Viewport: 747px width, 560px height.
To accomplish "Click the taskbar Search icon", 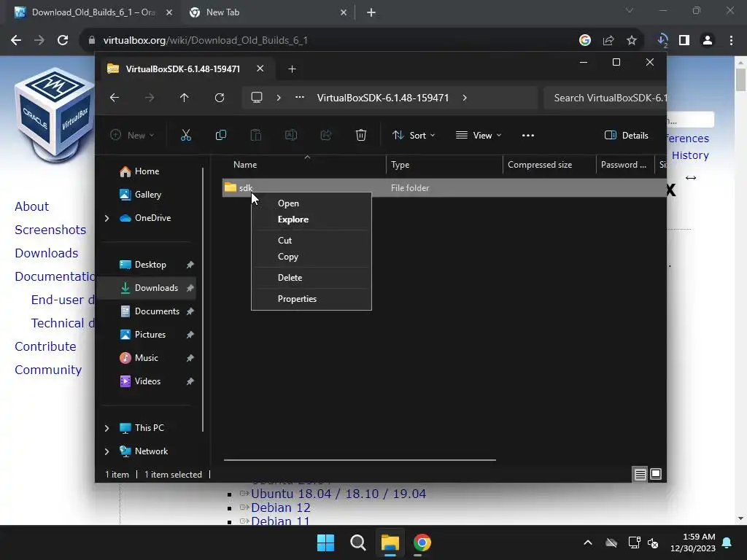I will point(357,542).
